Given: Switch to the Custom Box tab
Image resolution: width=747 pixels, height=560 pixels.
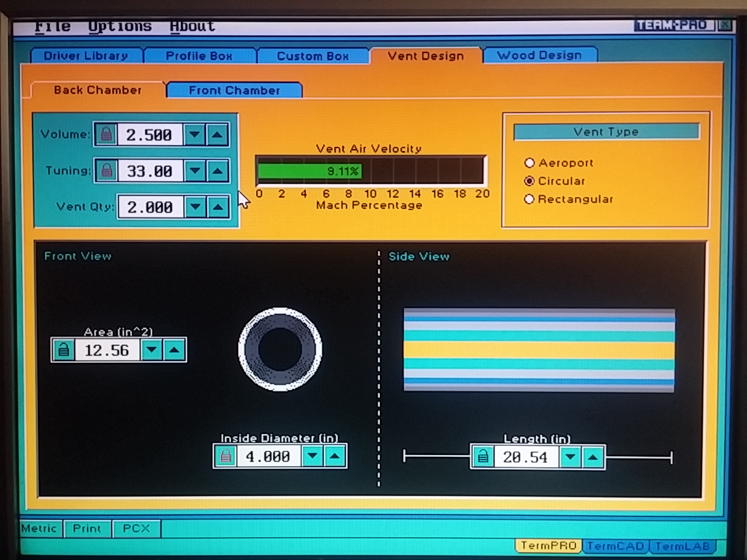Looking at the screenshot, I should [313, 56].
